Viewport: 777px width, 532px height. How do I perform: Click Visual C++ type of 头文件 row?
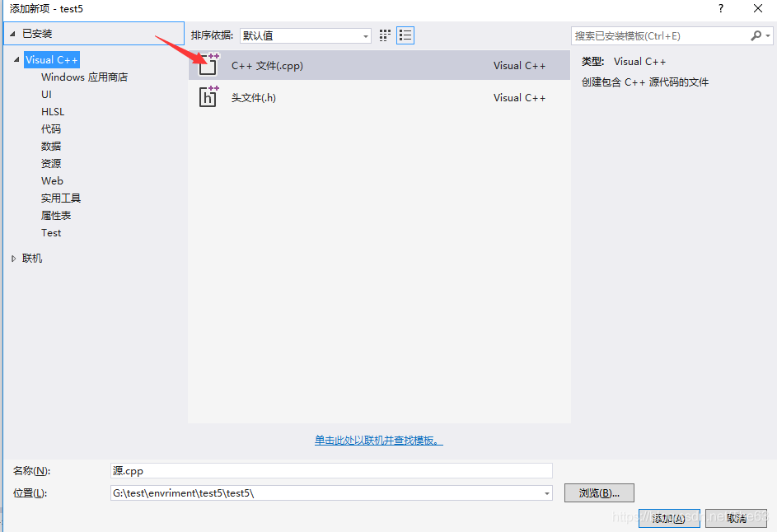coord(519,97)
